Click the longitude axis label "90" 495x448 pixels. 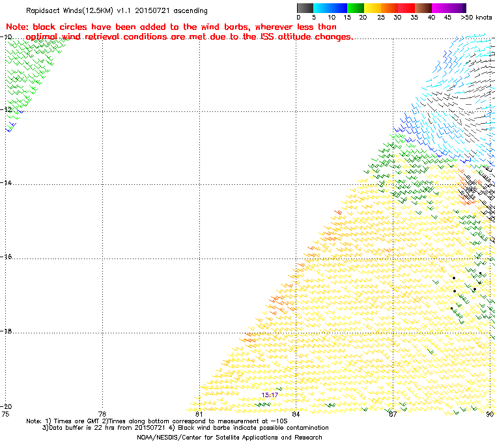pyautogui.click(x=490, y=414)
